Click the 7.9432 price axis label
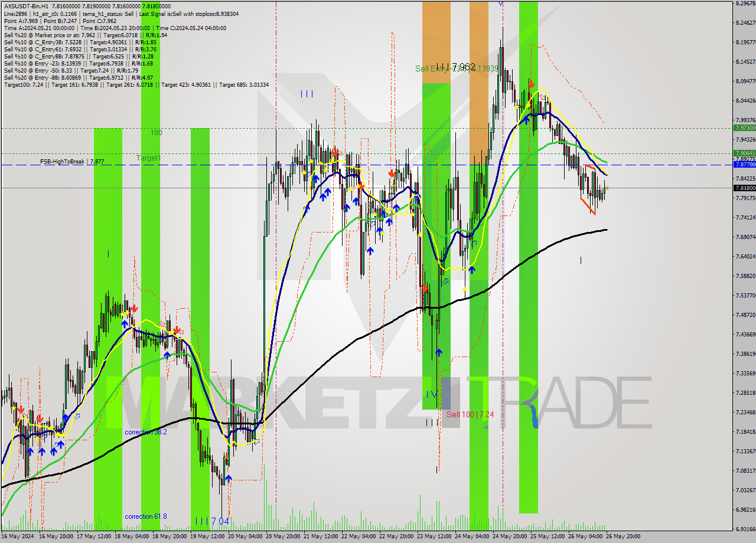Image resolution: width=756 pixels, height=543 pixels. coord(745,140)
